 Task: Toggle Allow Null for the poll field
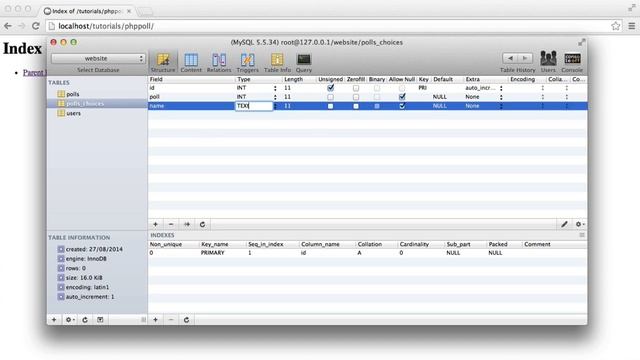[x=402, y=97]
